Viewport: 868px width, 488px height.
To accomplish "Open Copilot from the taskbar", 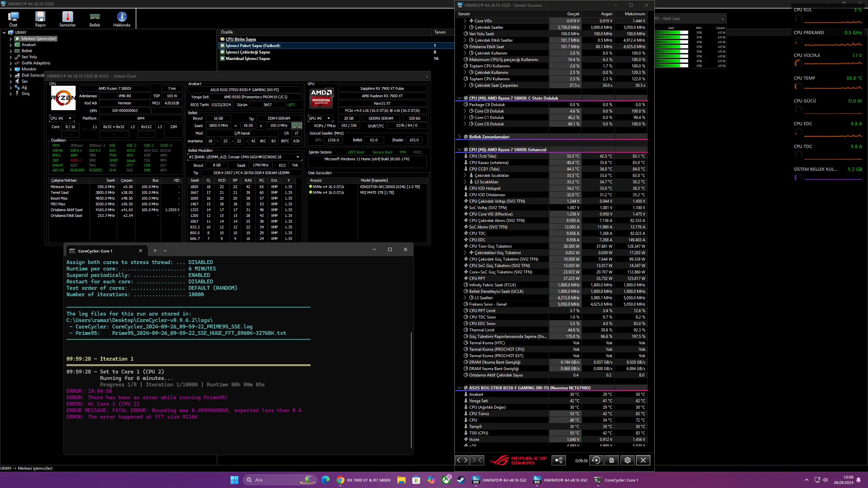I will pos(431,480).
